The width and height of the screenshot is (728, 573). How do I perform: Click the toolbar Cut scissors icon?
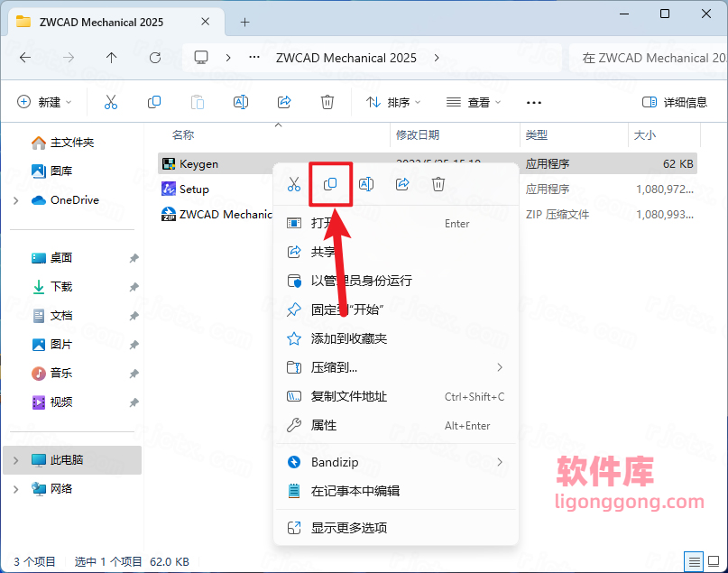coord(110,102)
